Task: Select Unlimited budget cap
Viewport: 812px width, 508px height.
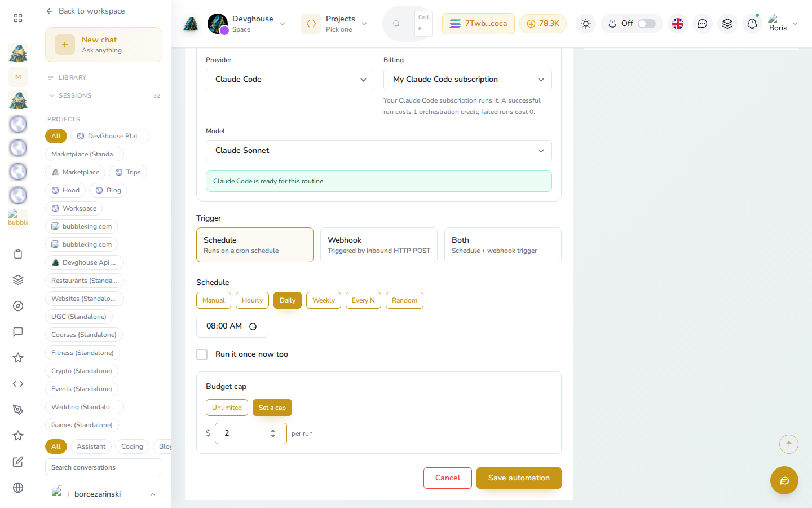Action: [x=227, y=408]
